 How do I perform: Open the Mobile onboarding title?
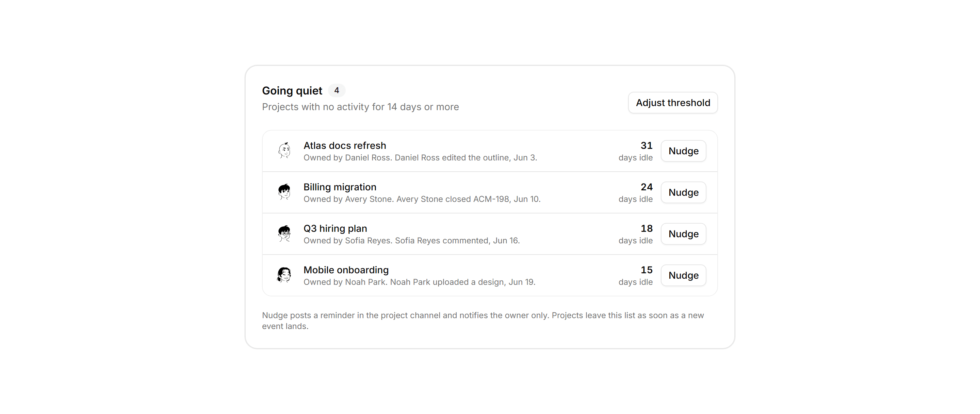tap(346, 270)
